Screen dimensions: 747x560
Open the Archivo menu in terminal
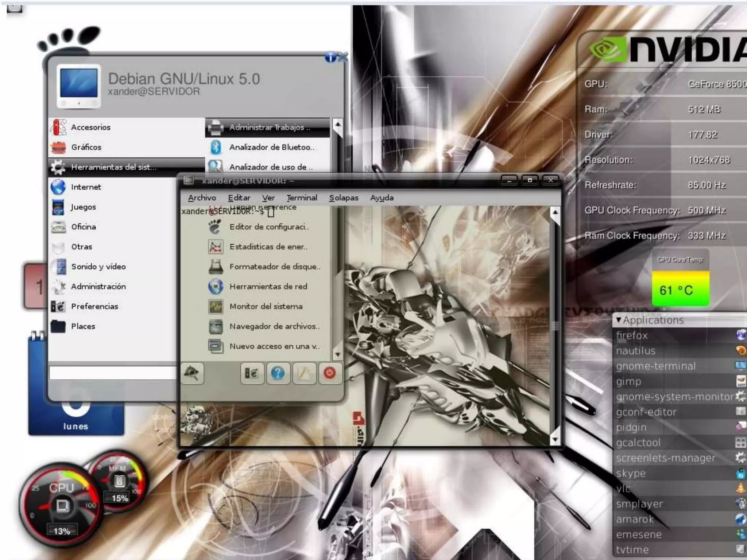pos(202,198)
